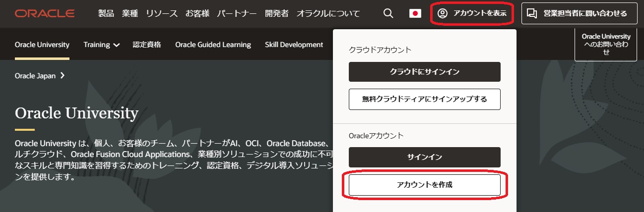
Task: Open the 製品 menu
Action: (x=106, y=13)
